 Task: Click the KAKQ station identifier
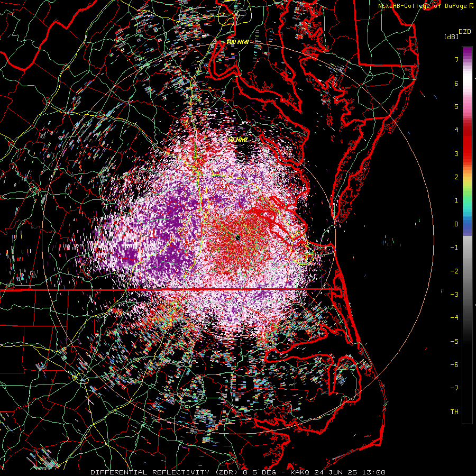pyautogui.click(x=300, y=472)
